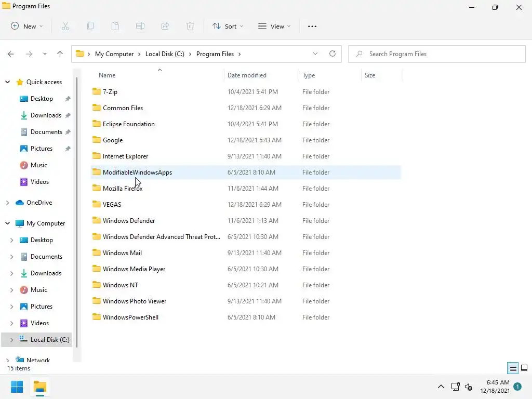
Task: Expand the OneDrive tree node
Action: tap(7, 203)
